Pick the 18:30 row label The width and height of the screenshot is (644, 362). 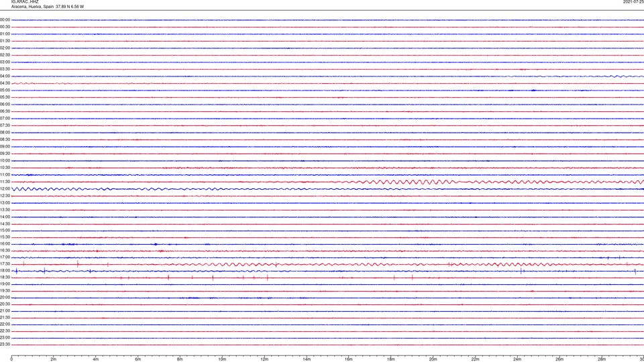(x=5, y=278)
